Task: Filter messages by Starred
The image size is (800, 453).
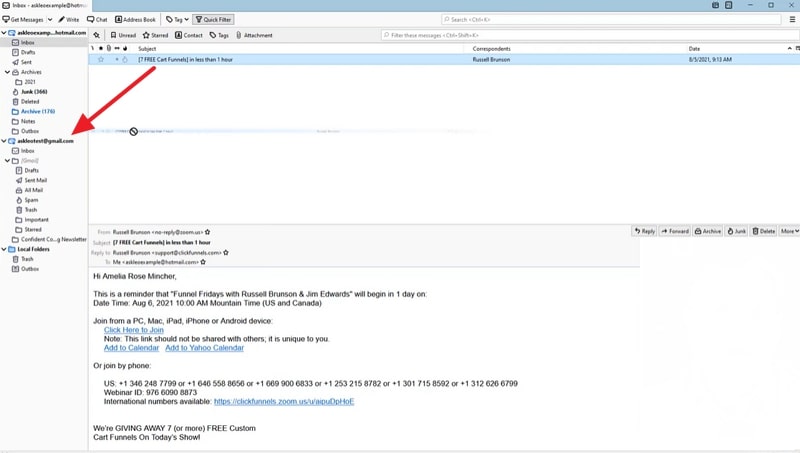Action: click(155, 35)
